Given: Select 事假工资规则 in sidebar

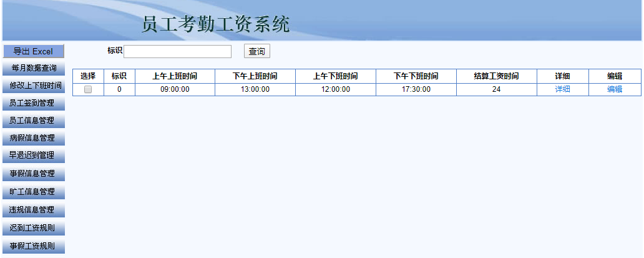Looking at the screenshot, I should point(33,247).
